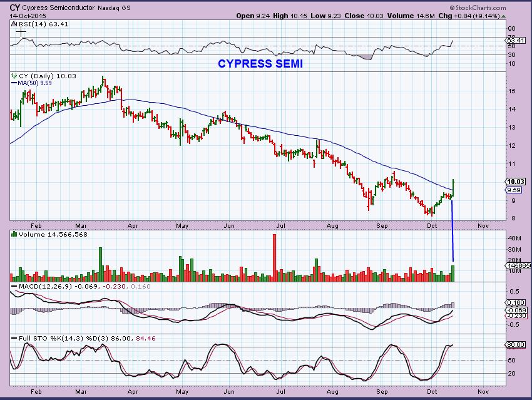Click the 63.41 tag on RSI axis
Image resolution: width=532 pixels, height=400 pixels.
point(516,40)
